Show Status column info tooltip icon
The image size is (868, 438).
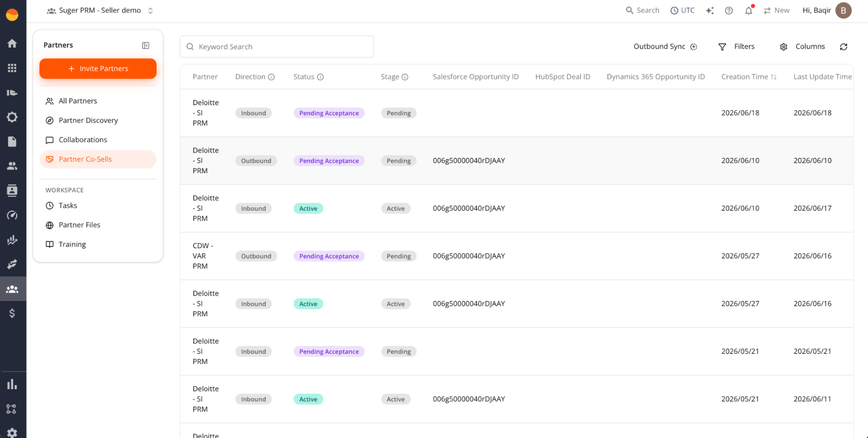click(320, 77)
